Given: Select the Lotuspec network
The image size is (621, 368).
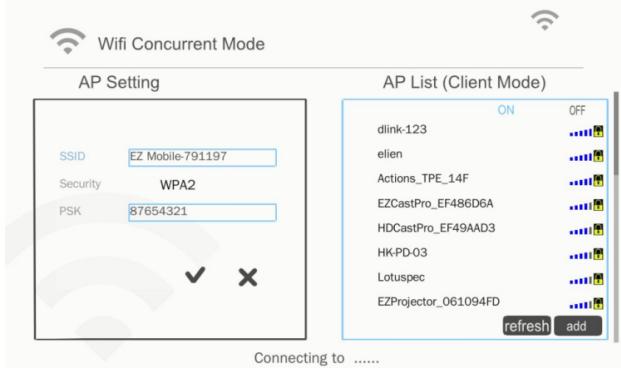Looking at the screenshot, I should [401, 277].
